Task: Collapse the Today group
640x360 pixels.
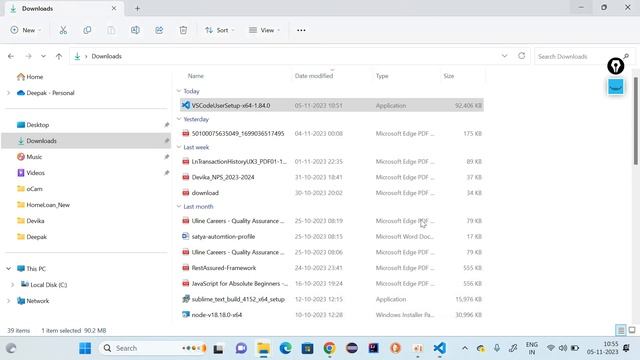Action: click(179, 91)
